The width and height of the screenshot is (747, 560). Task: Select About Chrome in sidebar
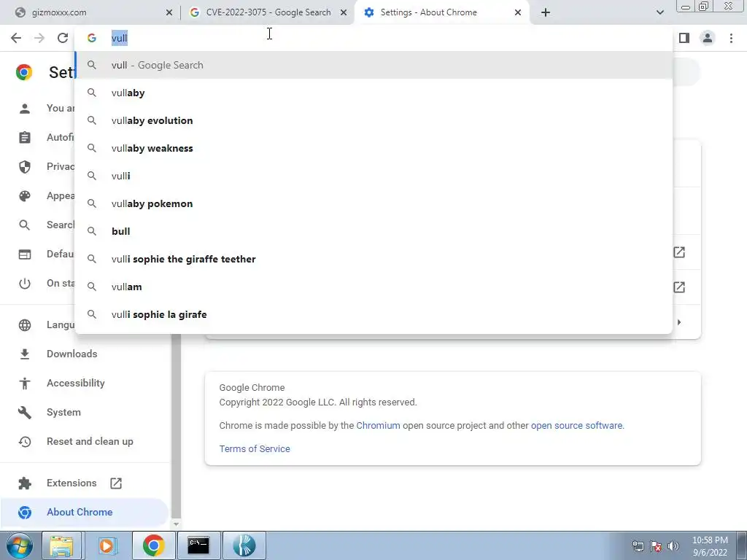pos(85,512)
